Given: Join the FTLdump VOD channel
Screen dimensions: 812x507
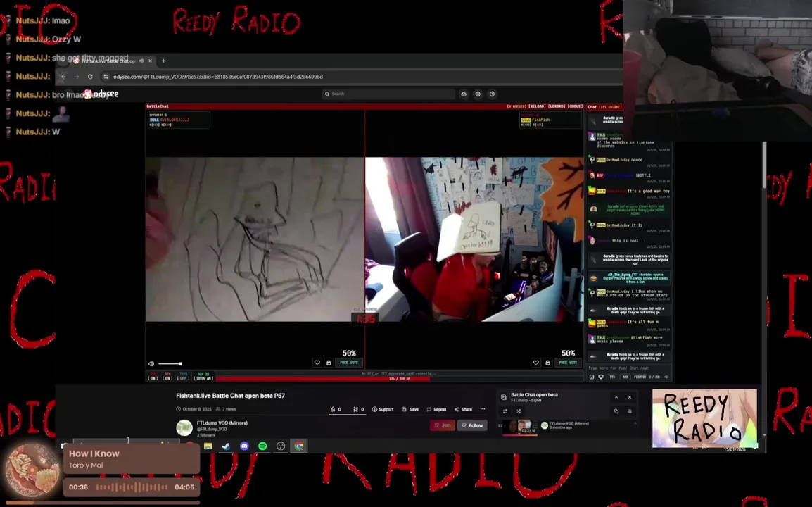Looking at the screenshot, I should tap(443, 425).
